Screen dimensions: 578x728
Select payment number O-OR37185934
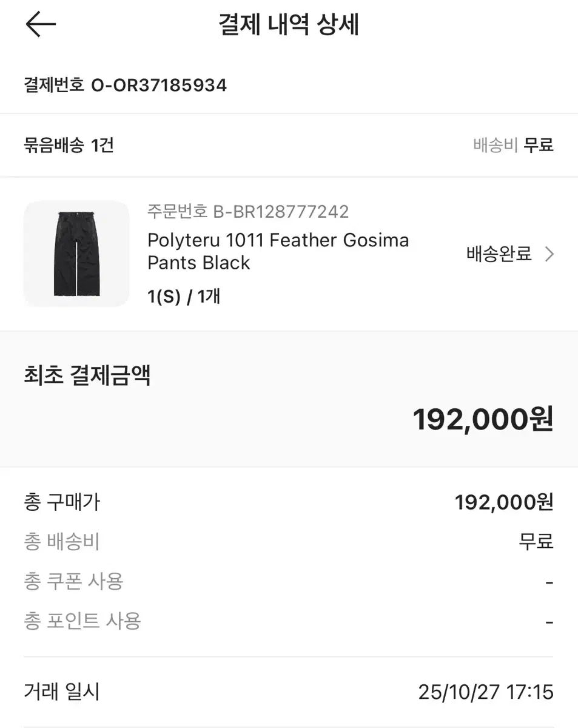125,85
